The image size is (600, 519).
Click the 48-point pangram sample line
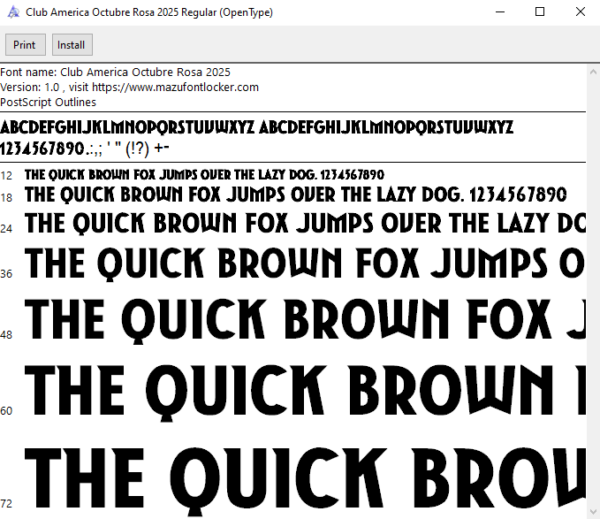click(305, 321)
